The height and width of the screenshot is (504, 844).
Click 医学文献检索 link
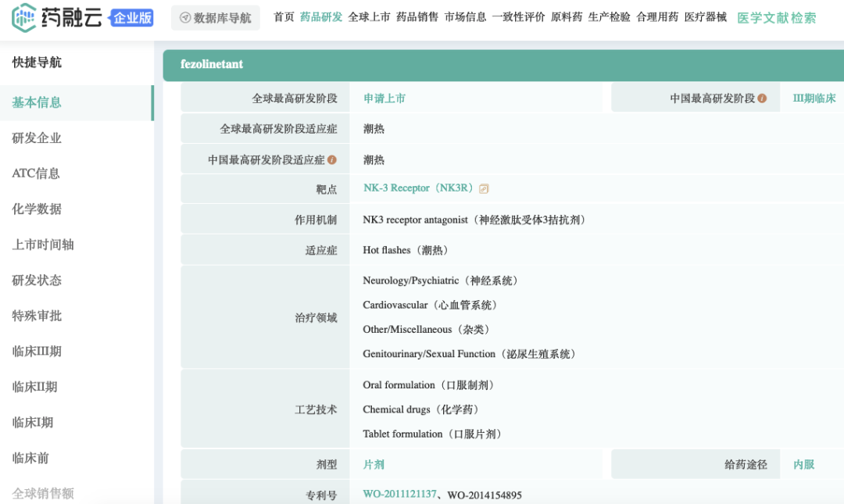coord(776,18)
